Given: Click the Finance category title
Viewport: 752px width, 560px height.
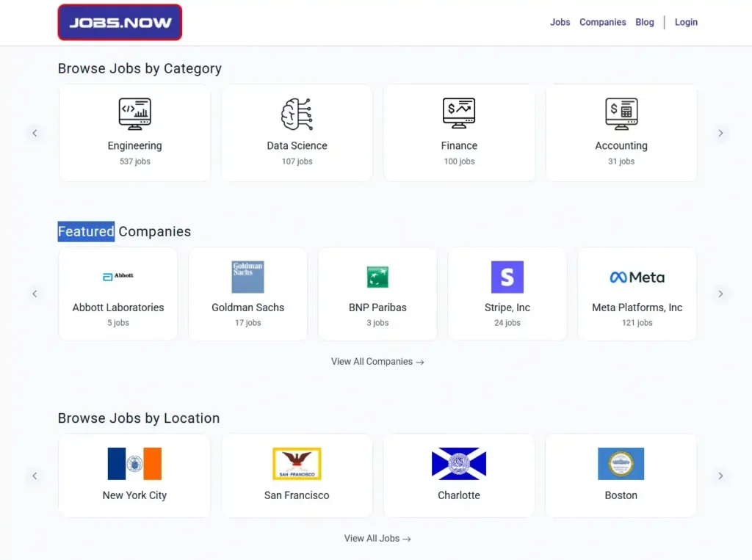Looking at the screenshot, I should [459, 146].
